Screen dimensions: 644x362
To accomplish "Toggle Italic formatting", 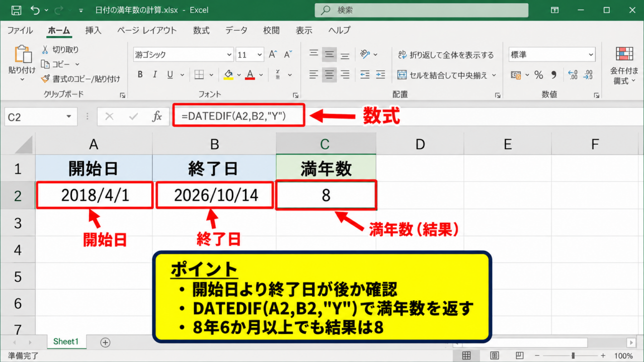I will (155, 75).
